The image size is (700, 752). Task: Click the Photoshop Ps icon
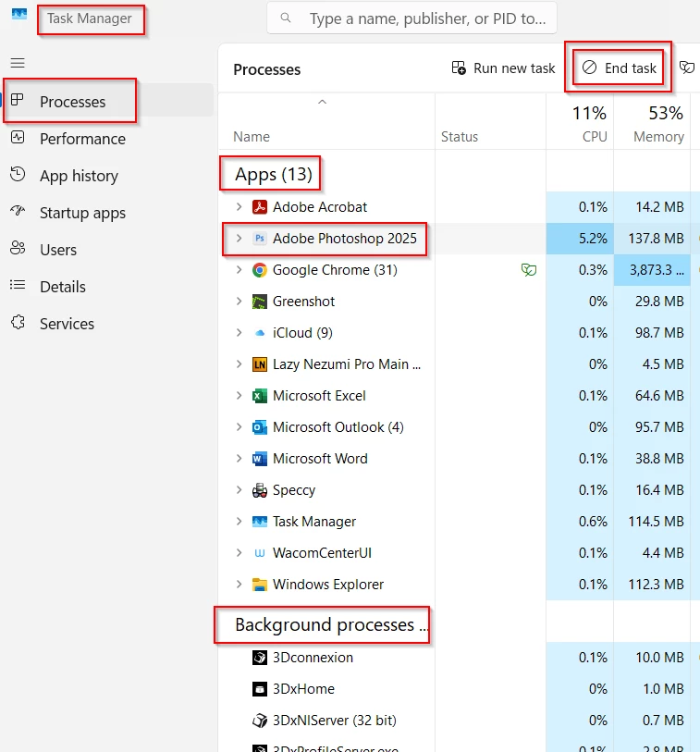point(260,239)
